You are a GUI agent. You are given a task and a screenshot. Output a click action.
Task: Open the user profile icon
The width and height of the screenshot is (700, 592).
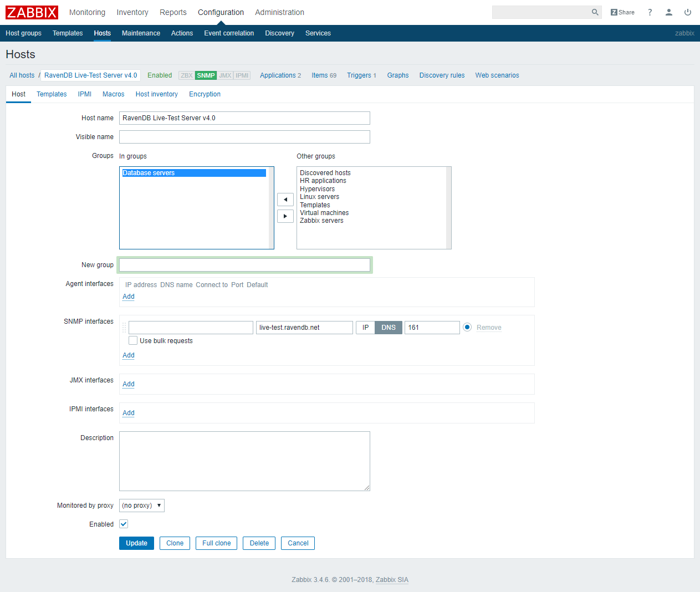point(669,12)
